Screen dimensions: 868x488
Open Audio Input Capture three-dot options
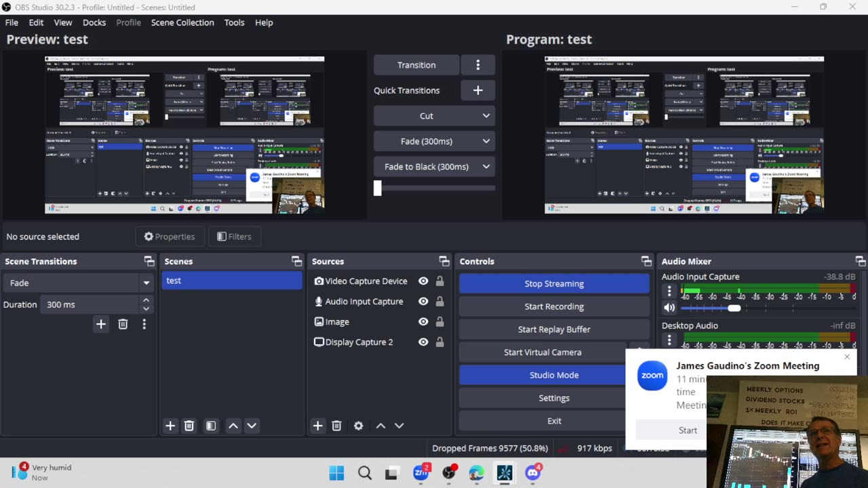pos(669,291)
